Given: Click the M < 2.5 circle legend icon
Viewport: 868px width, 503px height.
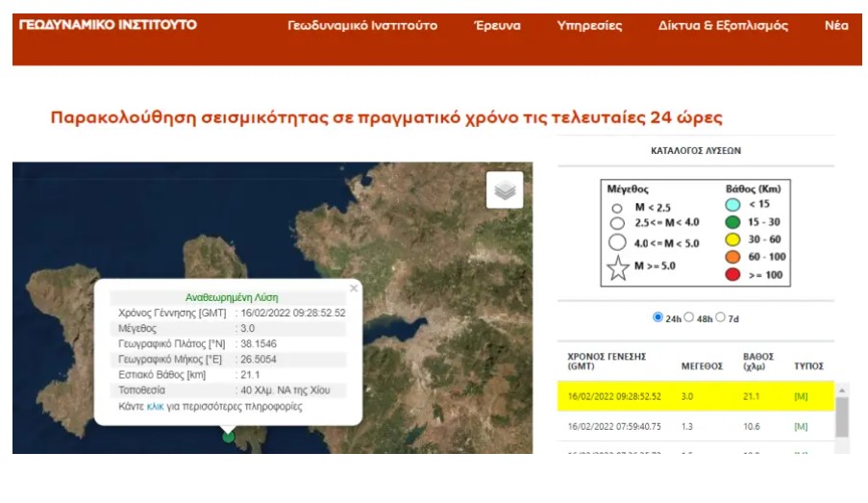Looking at the screenshot, I should (x=616, y=207).
